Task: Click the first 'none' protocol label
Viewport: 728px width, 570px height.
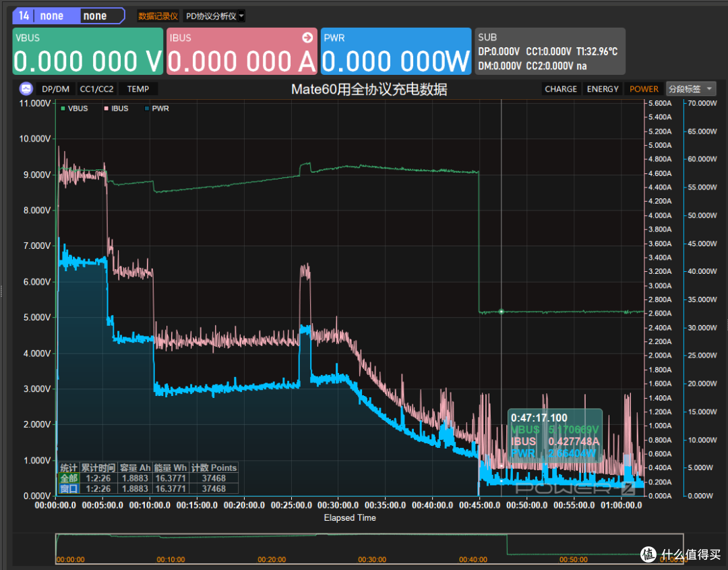Action: [51, 16]
